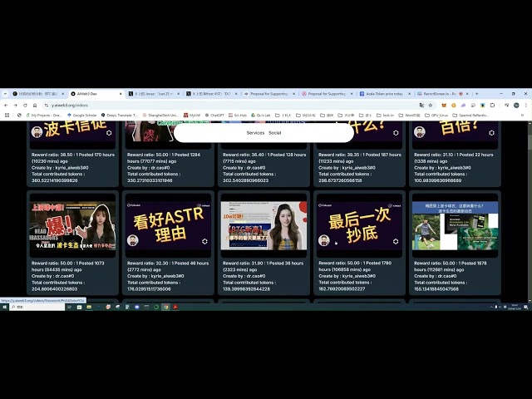The image size is (532, 399).
Task: Expand the GPU_Linux bookmark folder
Action: [436, 116]
